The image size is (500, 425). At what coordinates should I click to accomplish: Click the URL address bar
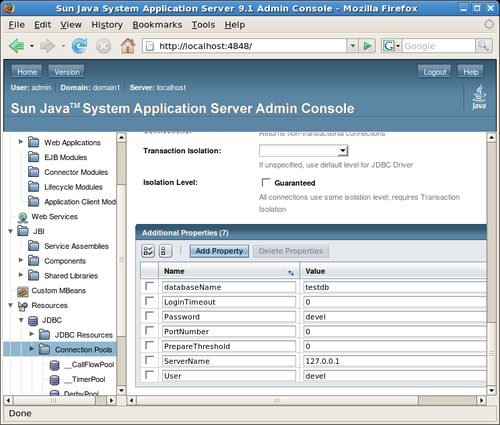tap(245, 46)
